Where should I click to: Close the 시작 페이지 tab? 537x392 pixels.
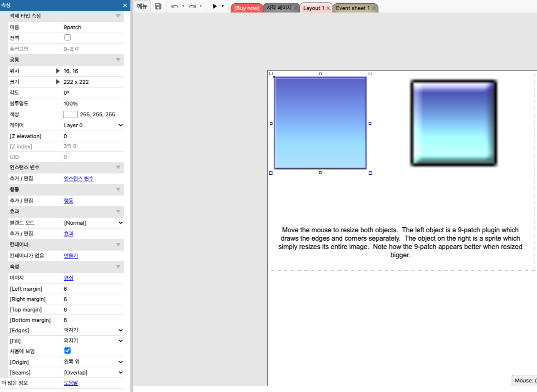point(296,8)
